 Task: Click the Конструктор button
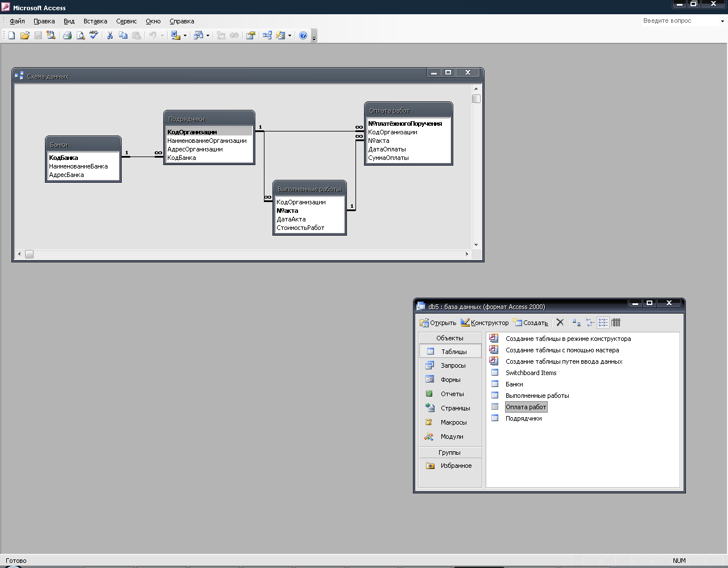(x=485, y=323)
